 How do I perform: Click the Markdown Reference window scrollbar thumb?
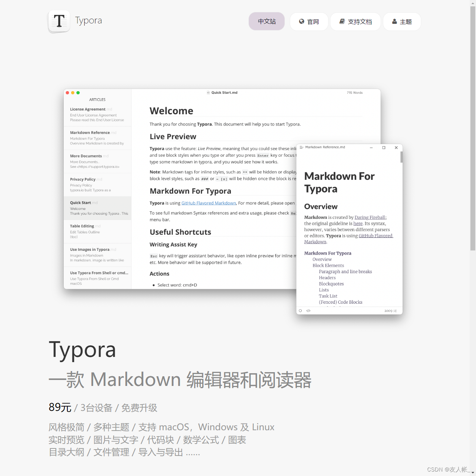402,157
